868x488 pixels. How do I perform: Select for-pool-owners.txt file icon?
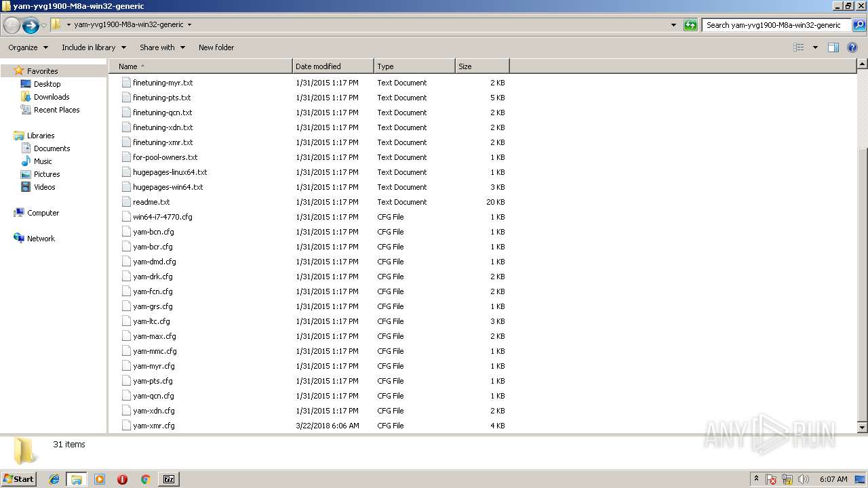[126, 157]
